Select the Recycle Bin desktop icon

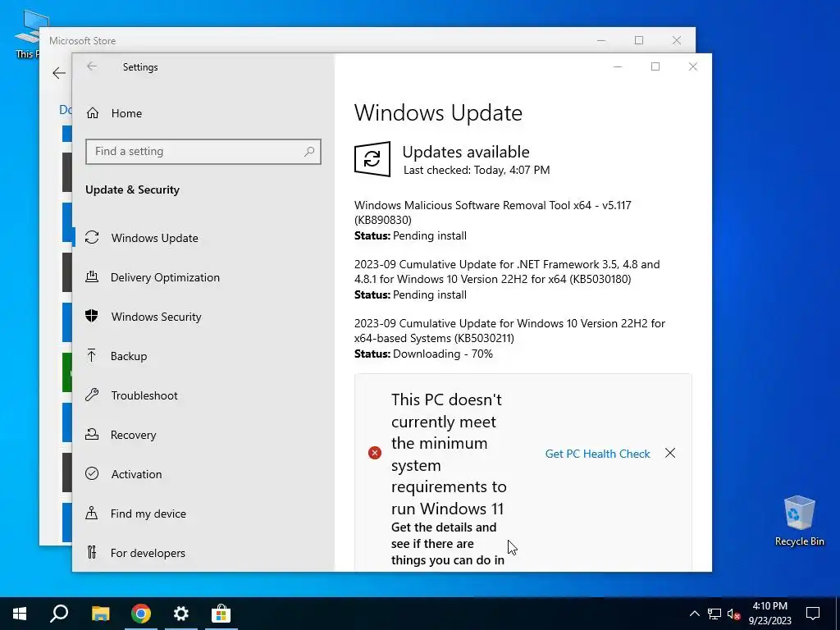coord(799,521)
